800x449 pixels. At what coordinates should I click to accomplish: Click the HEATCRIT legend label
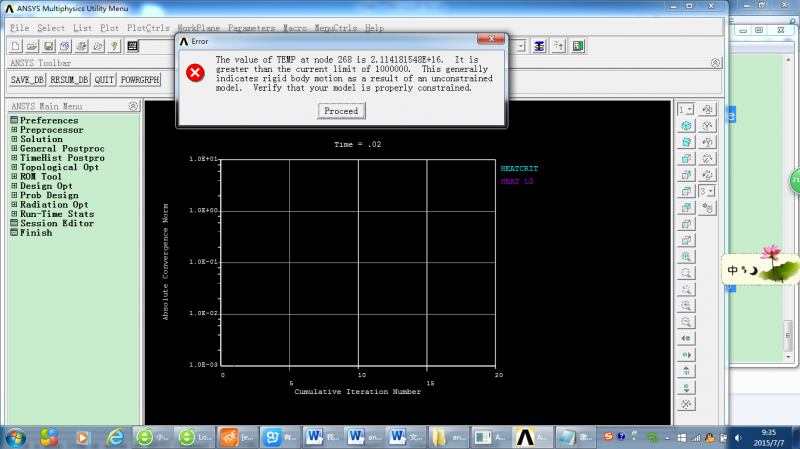[x=519, y=168]
